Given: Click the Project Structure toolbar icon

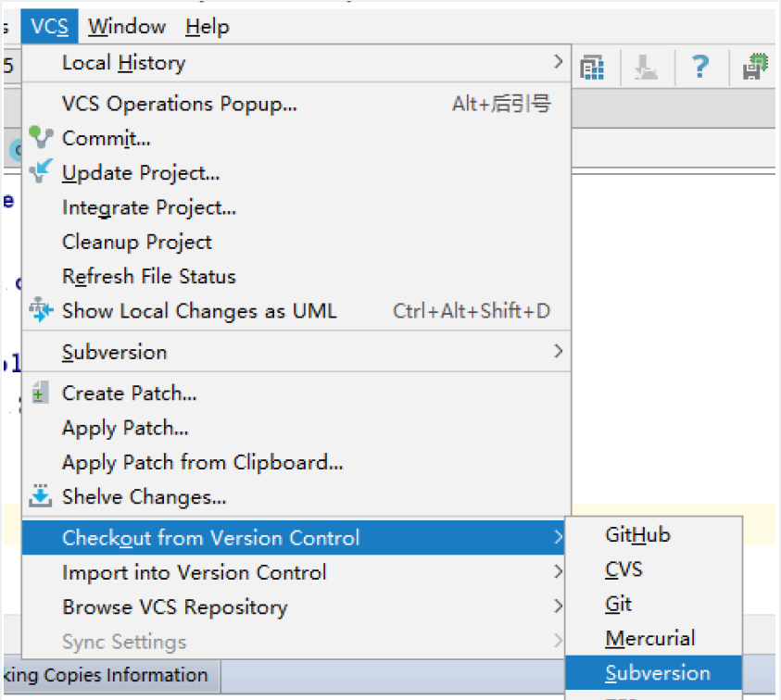Looking at the screenshot, I should coord(592,67).
